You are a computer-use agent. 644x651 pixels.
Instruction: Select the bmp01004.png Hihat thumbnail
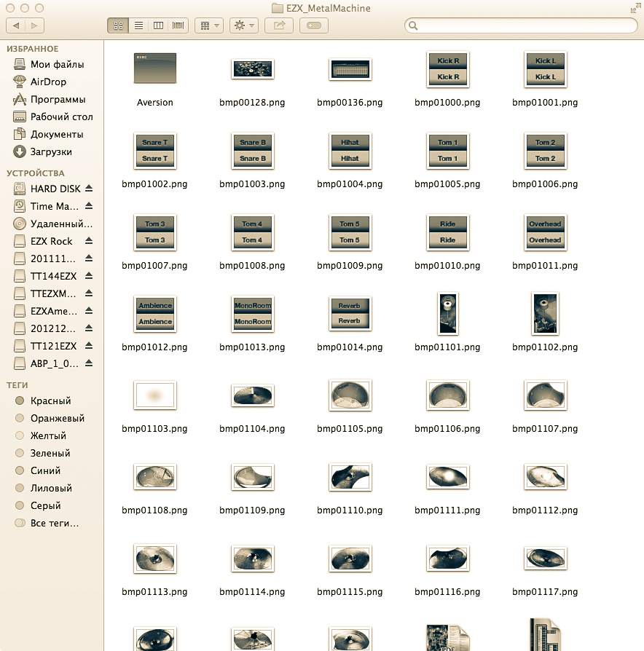coord(350,150)
